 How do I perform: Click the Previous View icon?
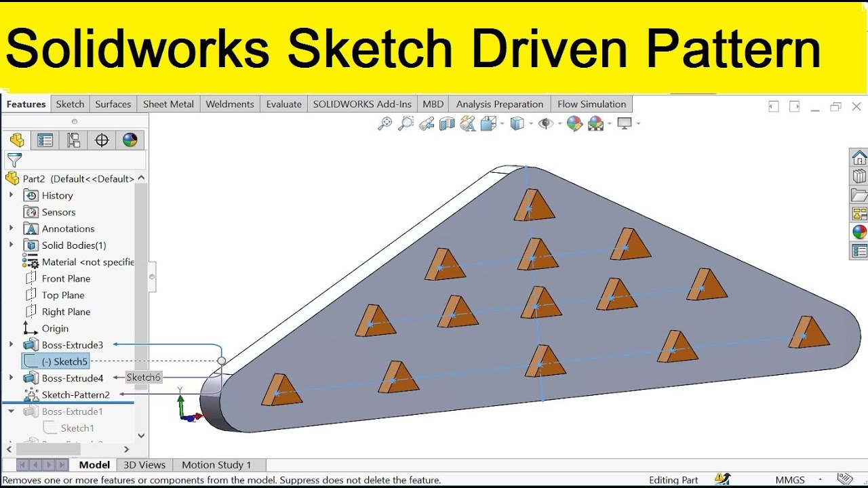427,123
